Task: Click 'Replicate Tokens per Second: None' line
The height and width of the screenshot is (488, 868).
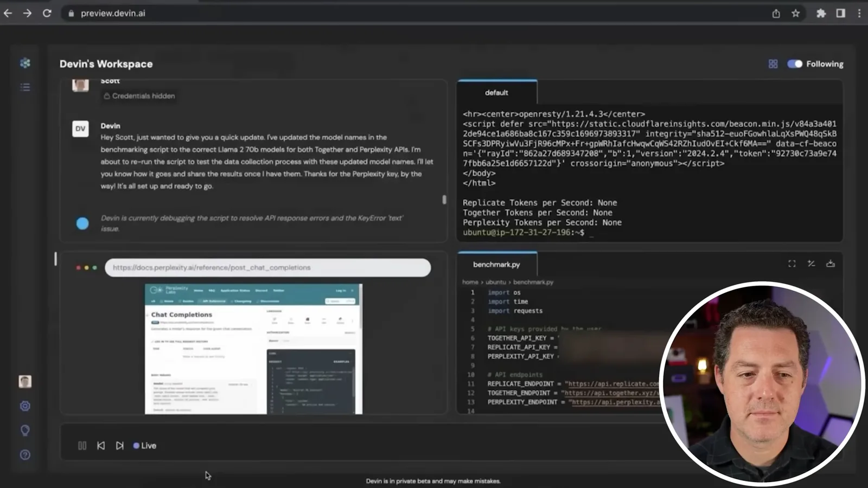Action: 540,203
